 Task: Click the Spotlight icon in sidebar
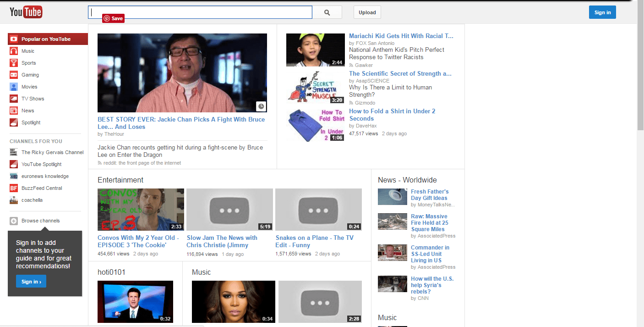[14, 122]
